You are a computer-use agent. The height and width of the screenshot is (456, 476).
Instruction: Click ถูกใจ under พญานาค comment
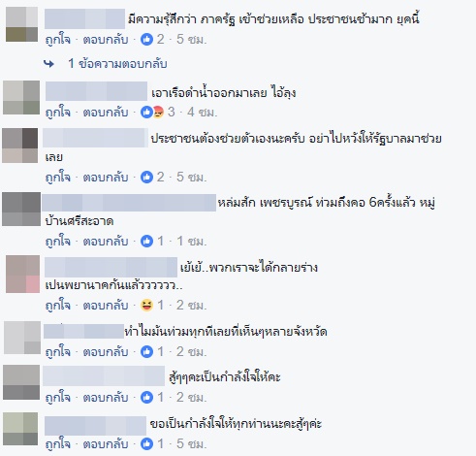coord(58,306)
